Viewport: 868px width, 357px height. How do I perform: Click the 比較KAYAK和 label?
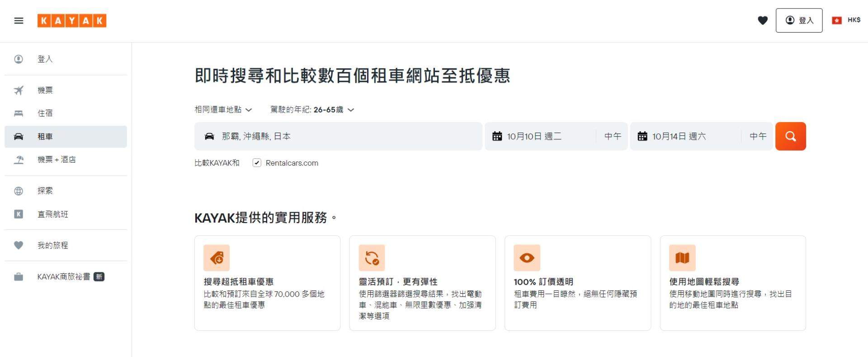pyautogui.click(x=217, y=163)
